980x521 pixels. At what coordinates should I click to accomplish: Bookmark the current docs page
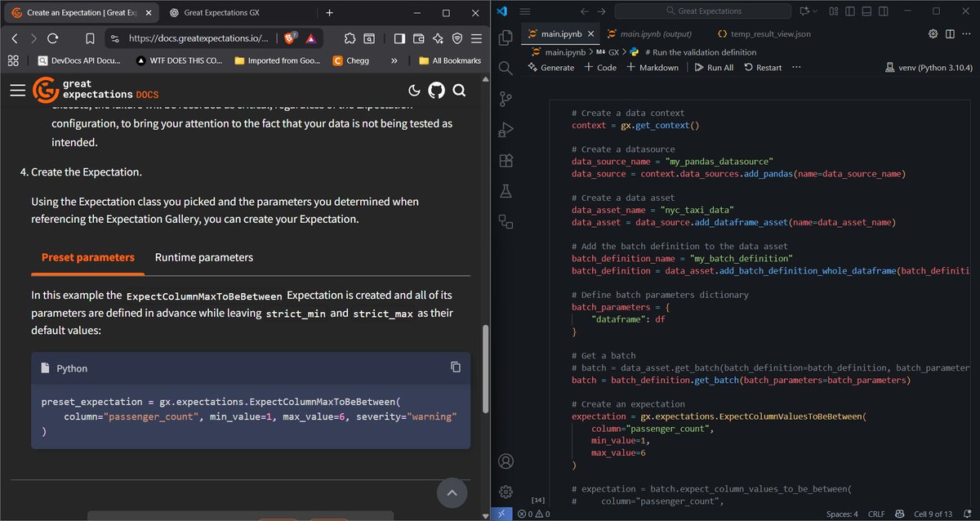91,38
